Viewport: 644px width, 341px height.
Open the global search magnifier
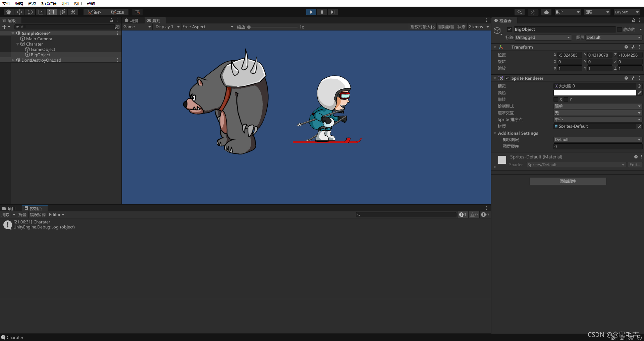tap(520, 12)
